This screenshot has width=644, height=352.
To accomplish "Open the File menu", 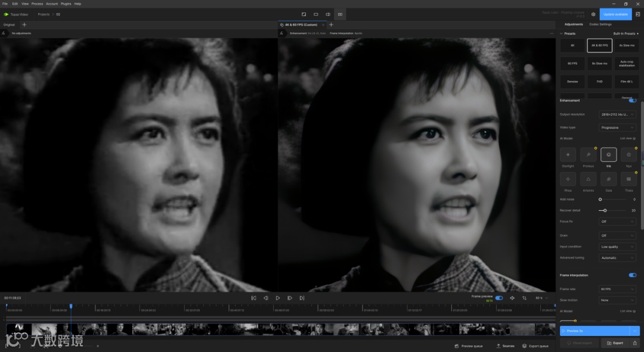I will click(5, 4).
